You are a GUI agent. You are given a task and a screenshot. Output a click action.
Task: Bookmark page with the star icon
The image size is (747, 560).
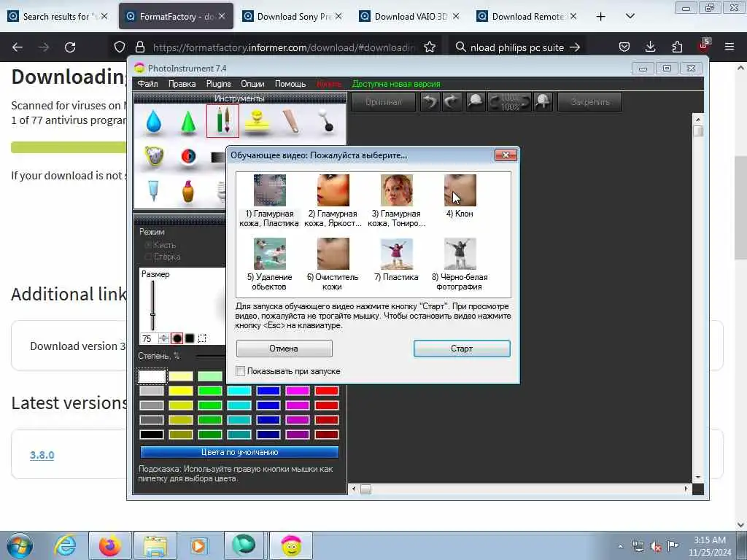[x=430, y=47]
